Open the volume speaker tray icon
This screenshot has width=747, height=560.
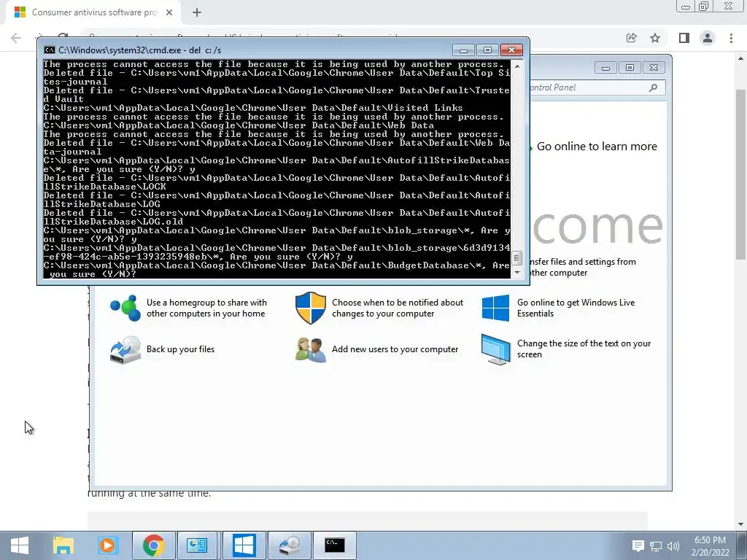tap(673, 546)
